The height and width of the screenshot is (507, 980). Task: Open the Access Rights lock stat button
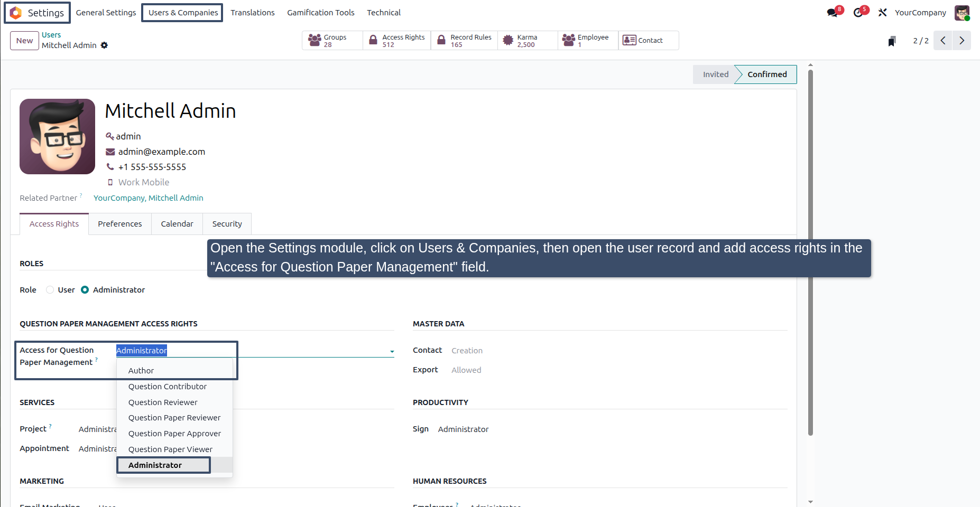pyautogui.click(x=397, y=41)
